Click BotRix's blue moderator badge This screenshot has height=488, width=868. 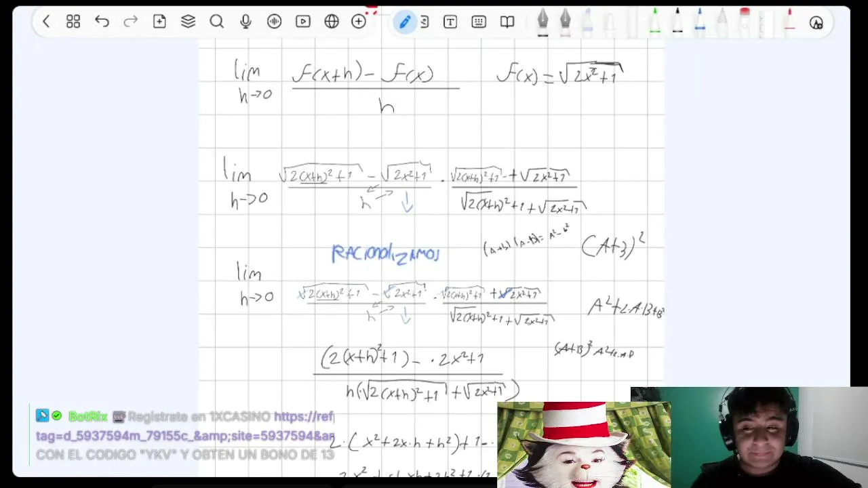click(x=42, y=415)
